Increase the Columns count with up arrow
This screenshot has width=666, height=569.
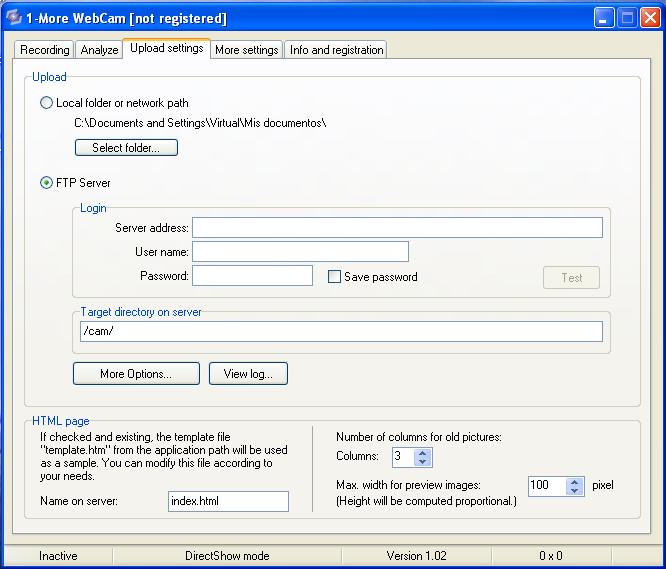pos(422,453)
